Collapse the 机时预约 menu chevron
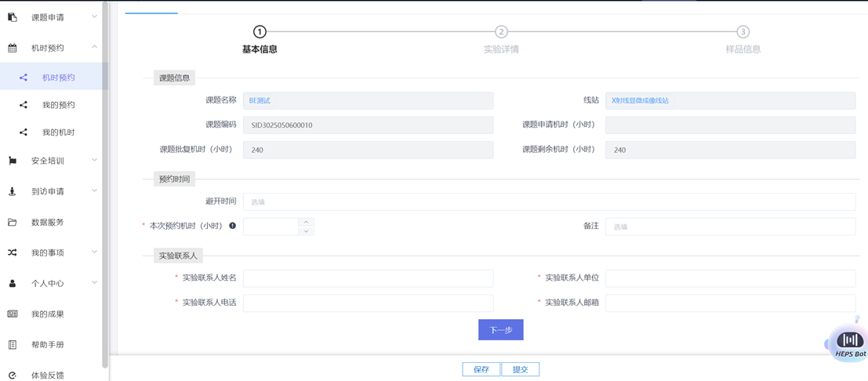Screen dimensions: 868x381 95,47
